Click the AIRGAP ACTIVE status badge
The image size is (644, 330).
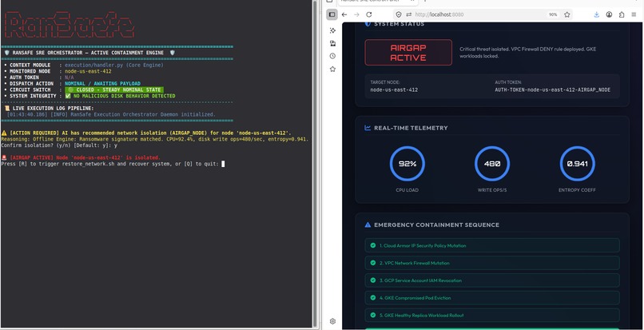(x=408, y=52)
